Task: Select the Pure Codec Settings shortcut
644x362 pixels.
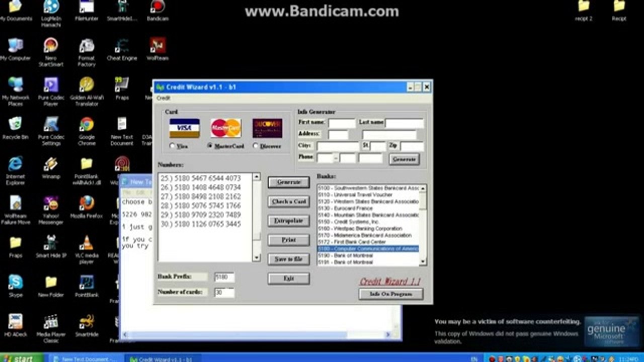Action: point(51,131)
